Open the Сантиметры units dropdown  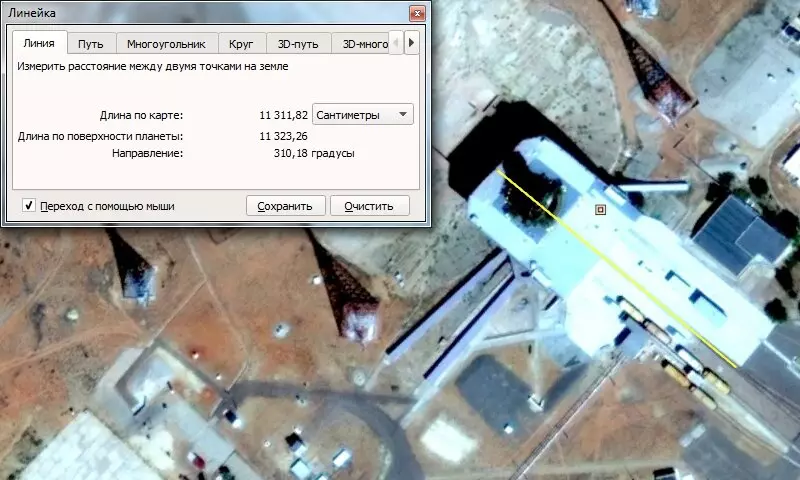point(363,115)
